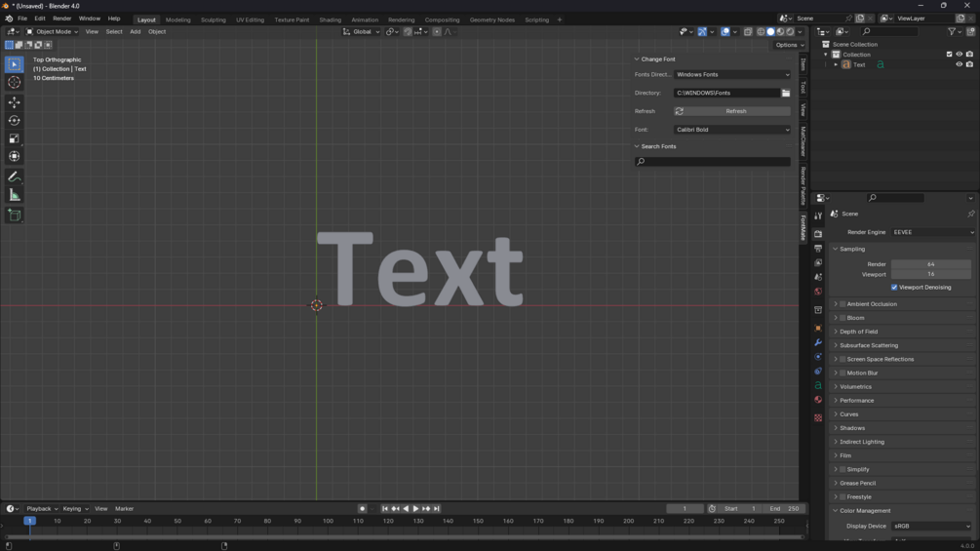Open the Render menu
The image size is (980, 551).
[61, 19]
